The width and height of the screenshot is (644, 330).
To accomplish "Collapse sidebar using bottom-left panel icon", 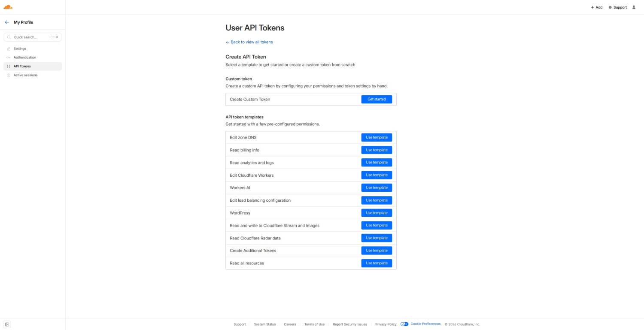I will pos(7,324).
